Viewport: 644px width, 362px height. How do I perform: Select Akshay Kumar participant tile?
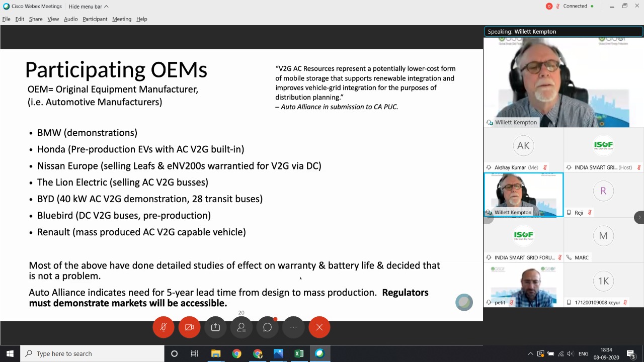pyautogui.click(x=523, y=150)
